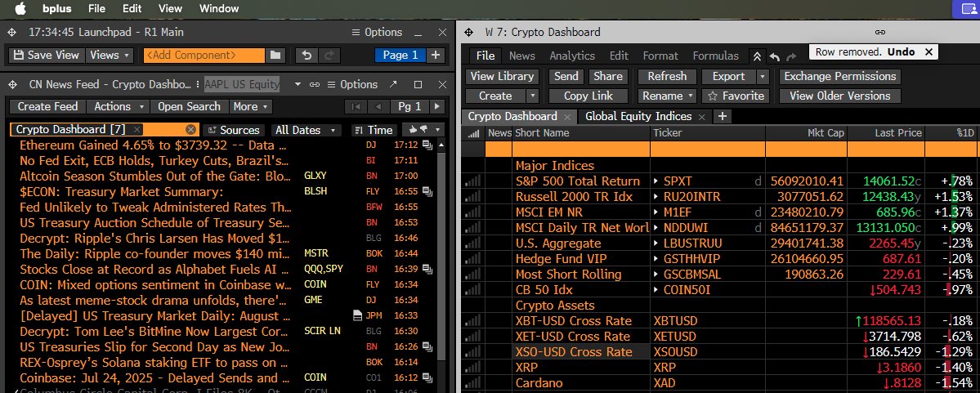
Task: Expand the All Dates dropdown
Action: (307, 130)
